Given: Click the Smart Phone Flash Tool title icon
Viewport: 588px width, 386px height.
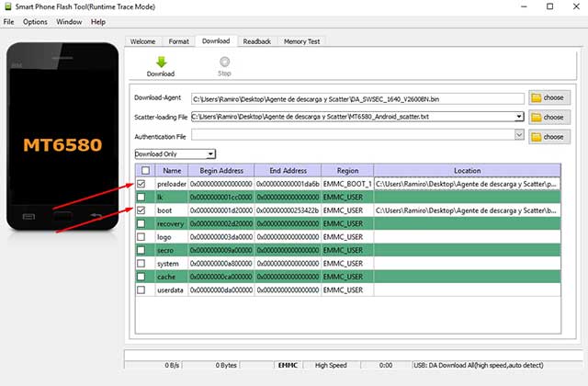Looking at the screenshot, I should 7,6.
